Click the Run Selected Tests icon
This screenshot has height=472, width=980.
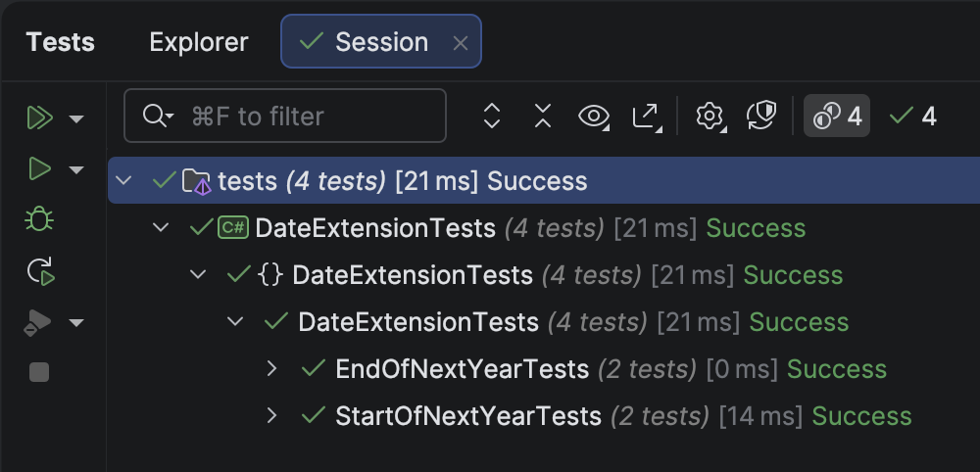coord(39,169)
